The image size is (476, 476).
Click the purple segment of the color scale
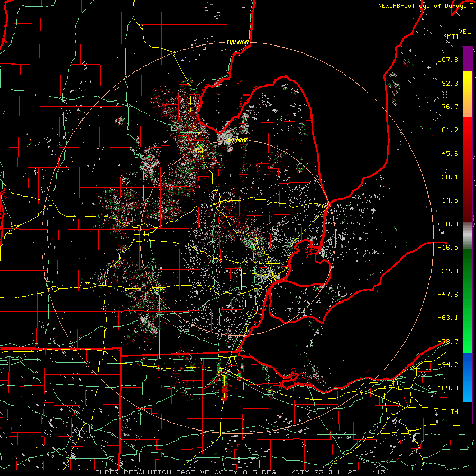coord(467,59)
